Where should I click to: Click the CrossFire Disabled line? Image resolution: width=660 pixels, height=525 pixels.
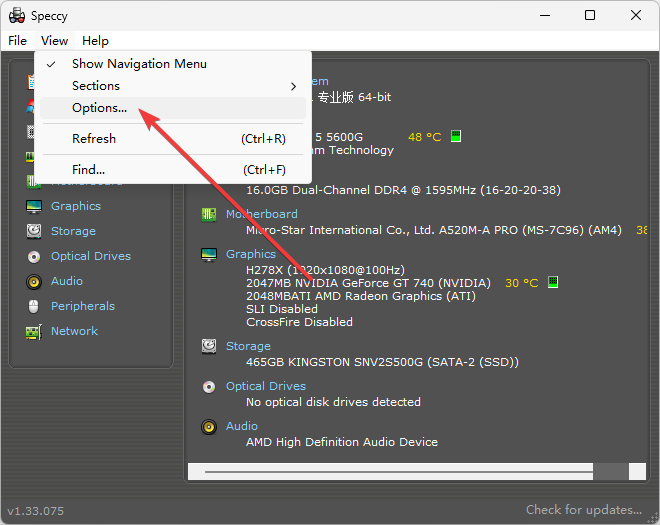click(x=299, y=322)
